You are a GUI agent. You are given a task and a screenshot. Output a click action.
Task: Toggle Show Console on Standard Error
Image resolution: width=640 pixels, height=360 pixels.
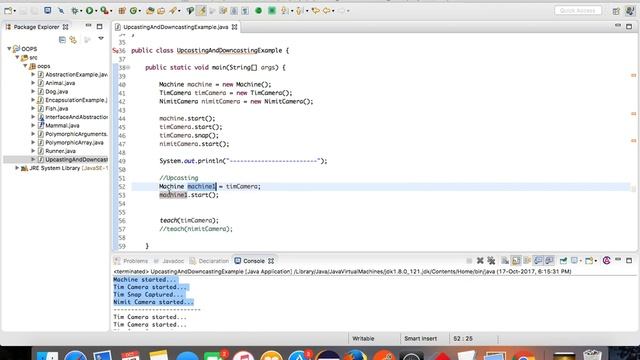pyautogui.click(x=549, y=260)
